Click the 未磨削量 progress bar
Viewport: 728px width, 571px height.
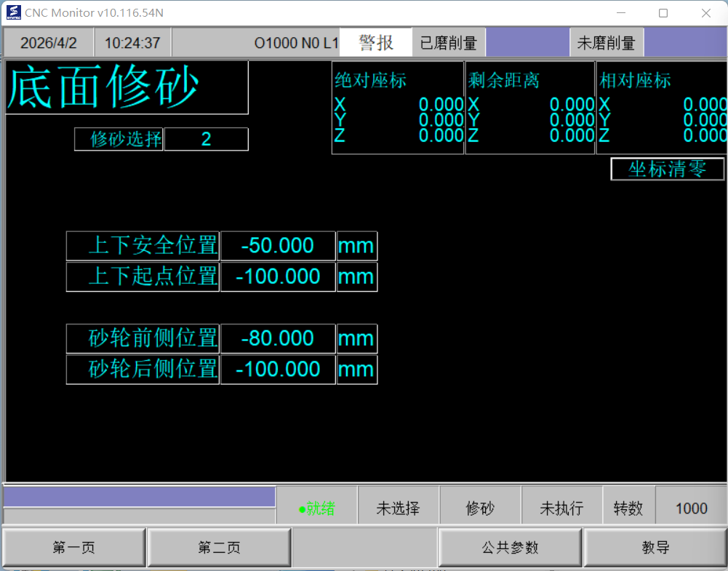click(685, 43)
